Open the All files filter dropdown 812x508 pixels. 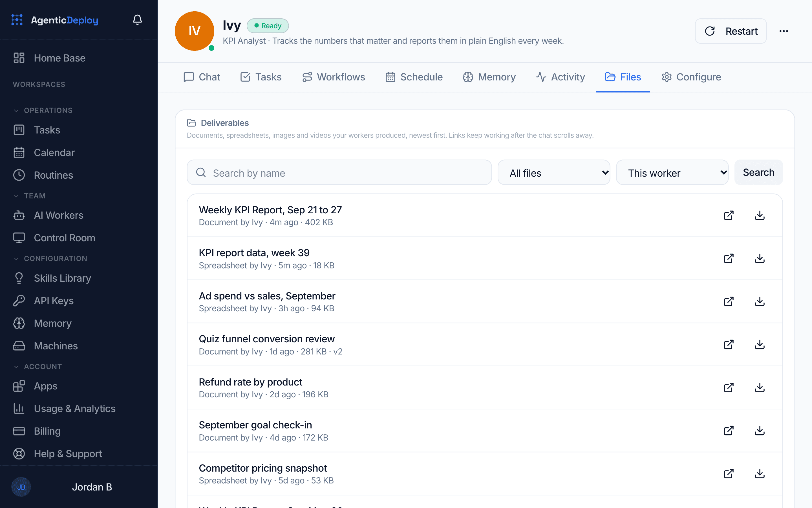pyautogui.click(x=554, y=173)
